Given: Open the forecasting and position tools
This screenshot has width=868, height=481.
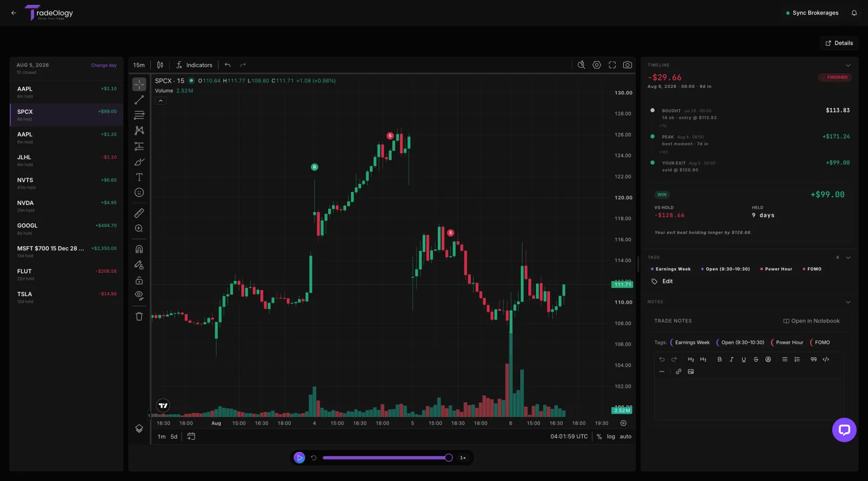Looking at the screenshot, I should pos(139,146).
